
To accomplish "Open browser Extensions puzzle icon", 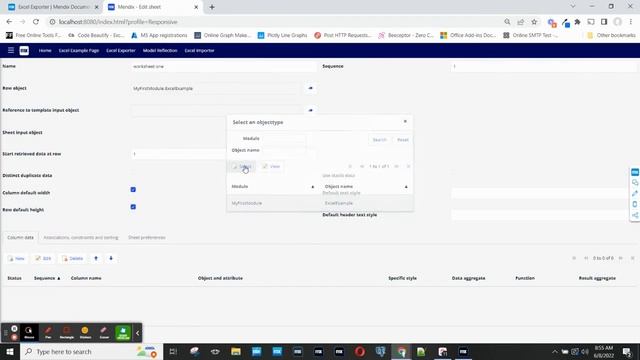I will 577,22.
